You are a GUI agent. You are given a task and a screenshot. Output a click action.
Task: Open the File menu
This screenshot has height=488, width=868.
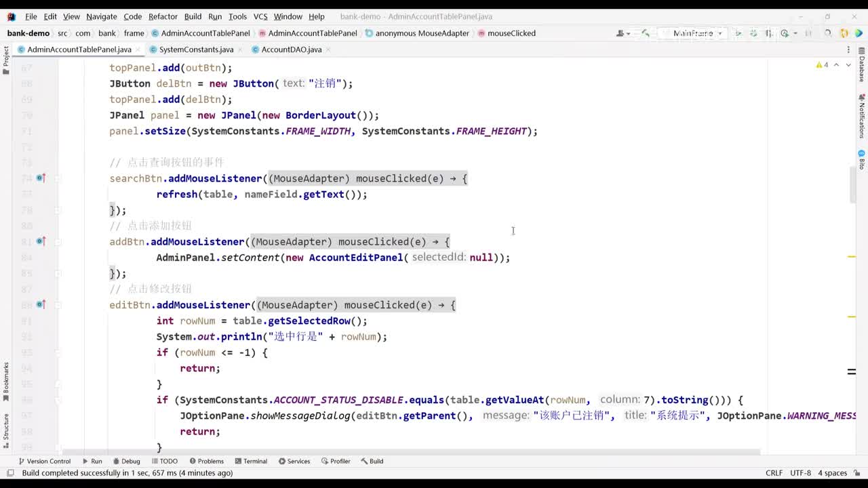31,16
